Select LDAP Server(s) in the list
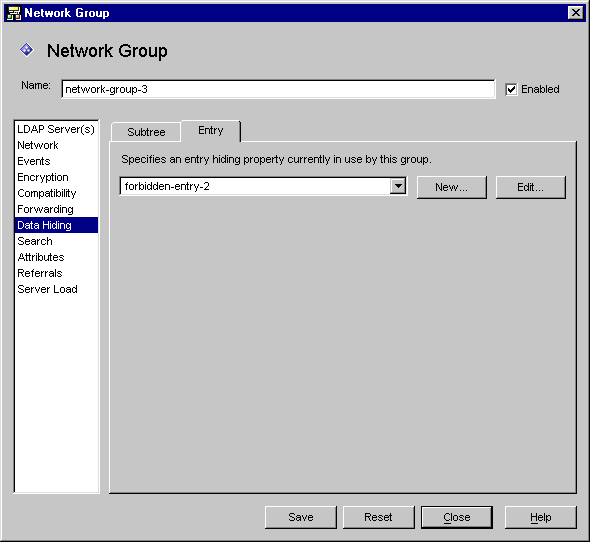 [x=56, y=129]
